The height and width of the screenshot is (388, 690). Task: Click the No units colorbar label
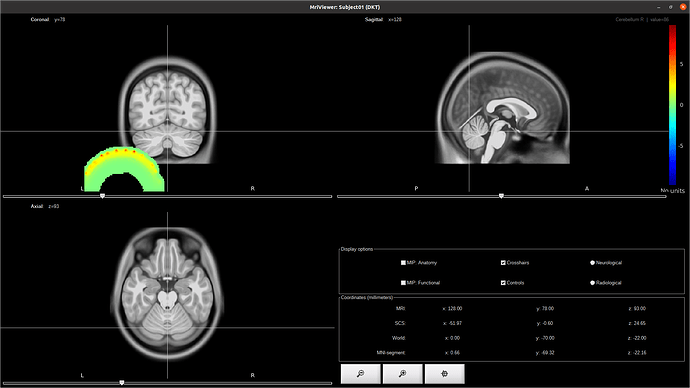[672, 190]
